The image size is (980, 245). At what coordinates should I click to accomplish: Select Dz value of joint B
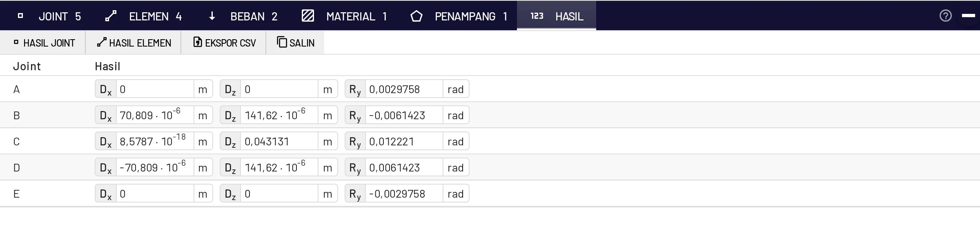[279, 115]
